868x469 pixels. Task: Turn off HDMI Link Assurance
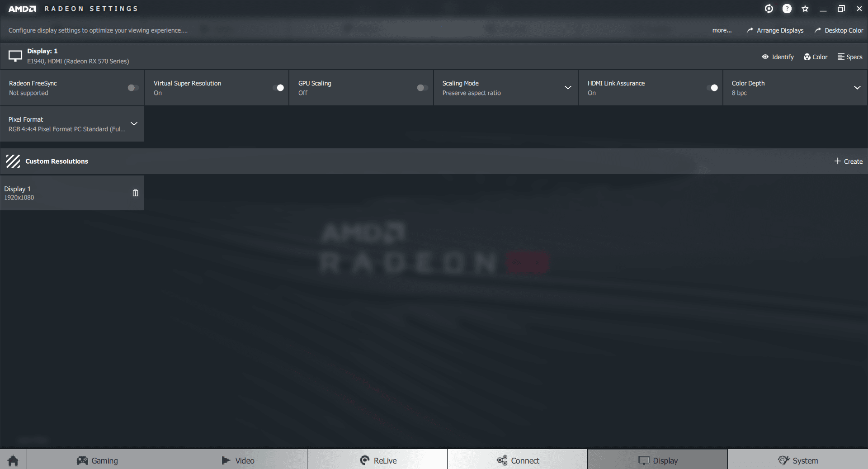click(713, 88)
